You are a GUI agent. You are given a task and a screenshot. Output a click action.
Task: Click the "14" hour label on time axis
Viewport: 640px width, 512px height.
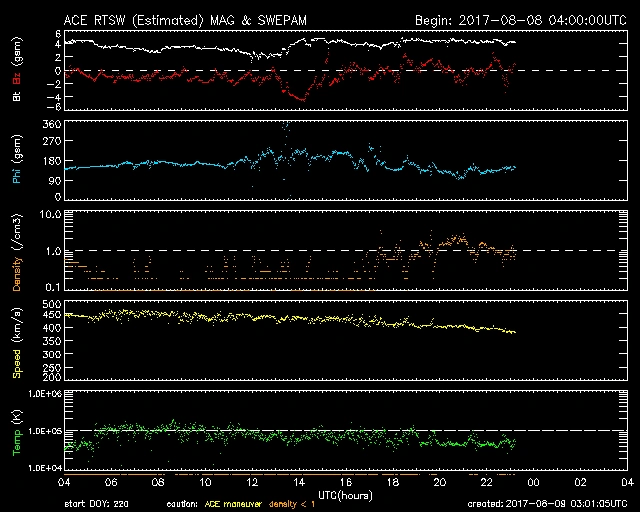click(x=299, y=482)
